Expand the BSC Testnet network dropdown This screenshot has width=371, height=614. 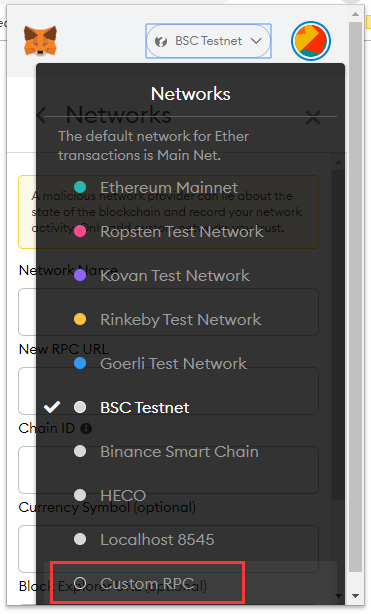[208, 41]
